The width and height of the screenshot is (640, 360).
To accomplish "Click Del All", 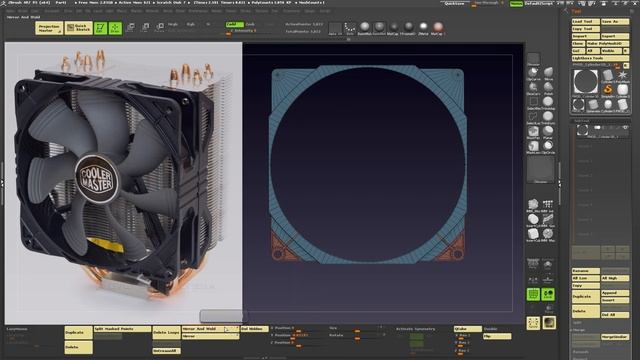I will tap(615, 315).
